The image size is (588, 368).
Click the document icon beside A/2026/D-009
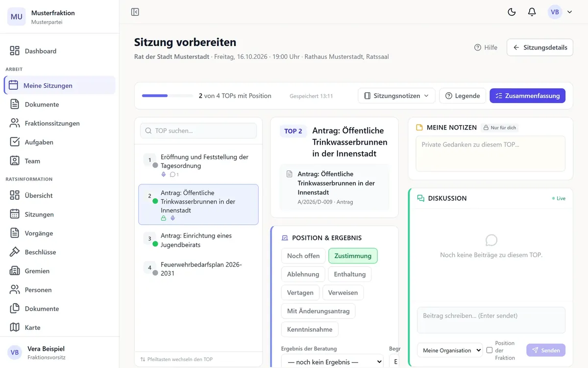pos(289,174)
